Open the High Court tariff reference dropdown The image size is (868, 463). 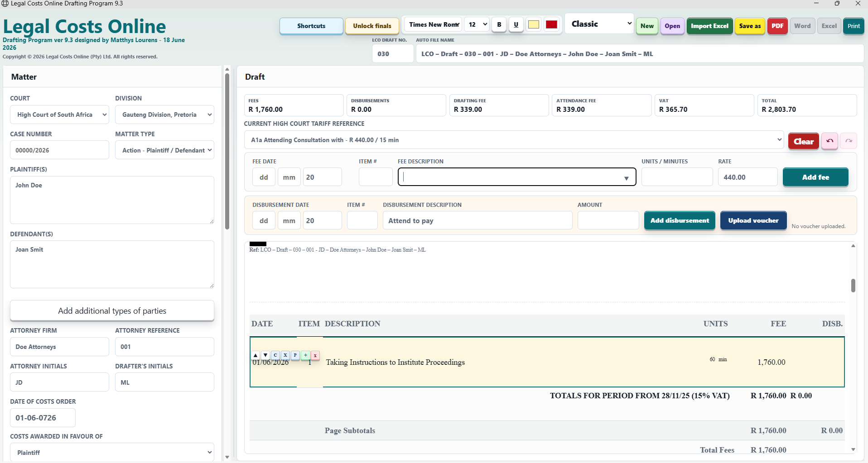tap(514, 140)
